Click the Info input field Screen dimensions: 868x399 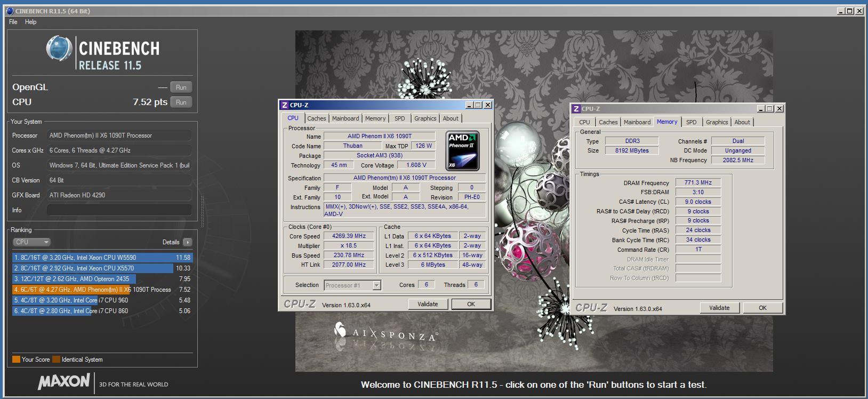click(x=119, y=210)
